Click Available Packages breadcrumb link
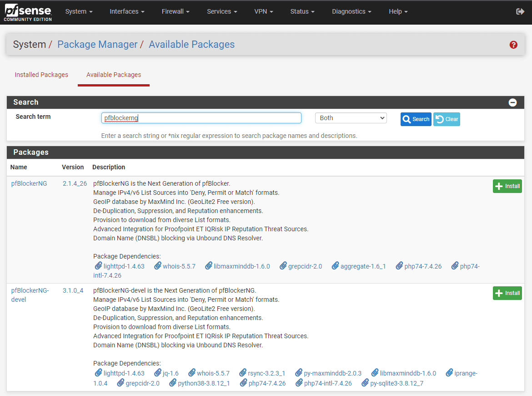 pos(192,45)
